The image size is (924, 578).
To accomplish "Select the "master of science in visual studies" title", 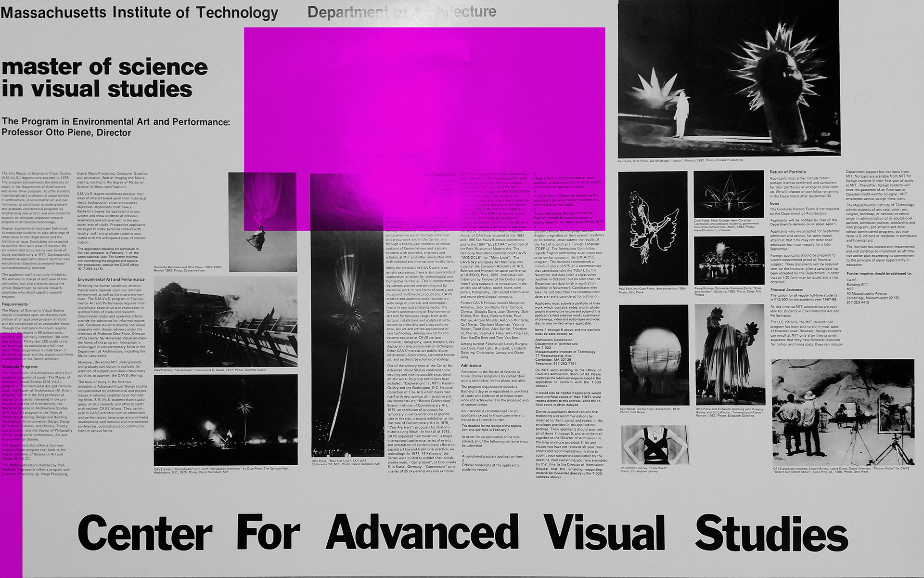I will click(x=104, y=78).
